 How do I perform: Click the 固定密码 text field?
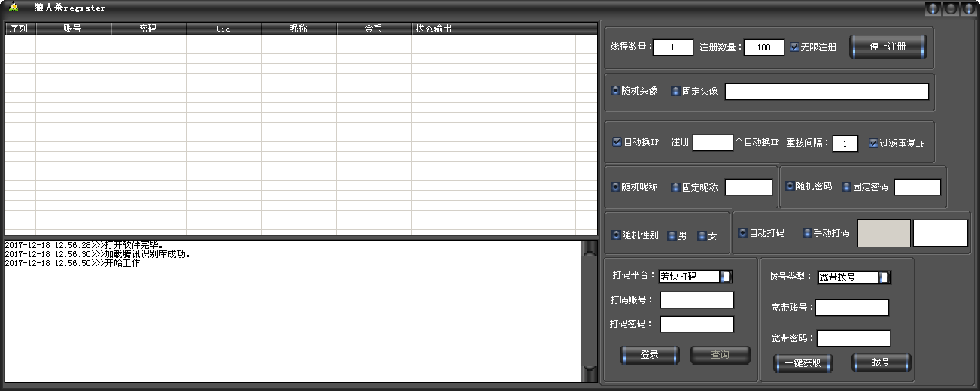pos(918,187)
